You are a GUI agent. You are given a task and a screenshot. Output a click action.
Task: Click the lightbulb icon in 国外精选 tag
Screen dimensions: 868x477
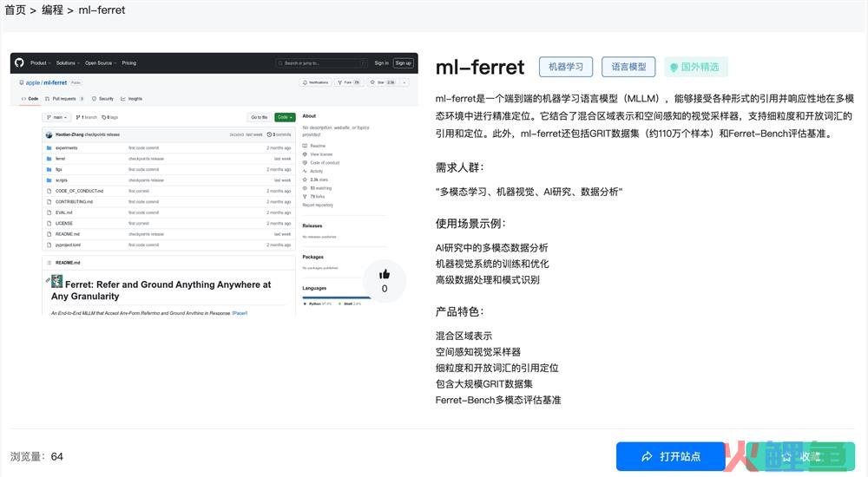pyautogui.click(x=673, y=67)
